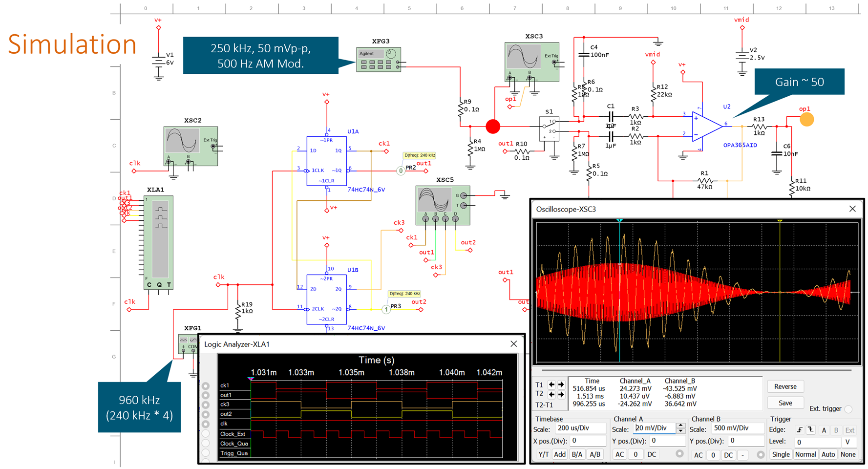
Task: Select rising edge trigger icon
Action: (800, 430)
